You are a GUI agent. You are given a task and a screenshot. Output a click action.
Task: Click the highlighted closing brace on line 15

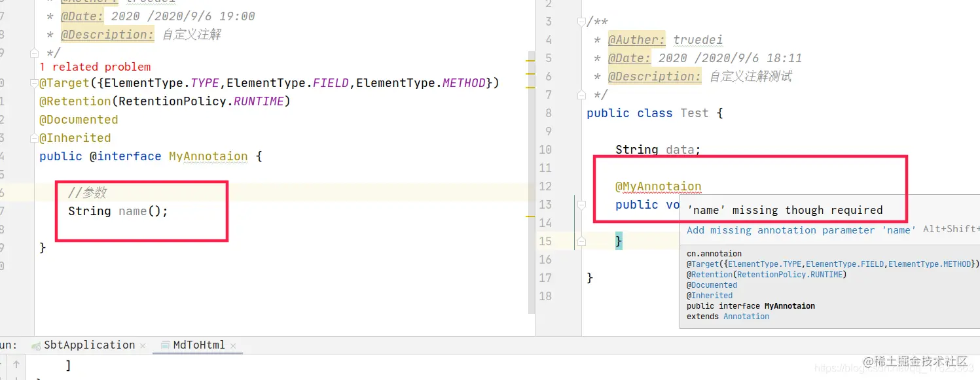[619, 241]
